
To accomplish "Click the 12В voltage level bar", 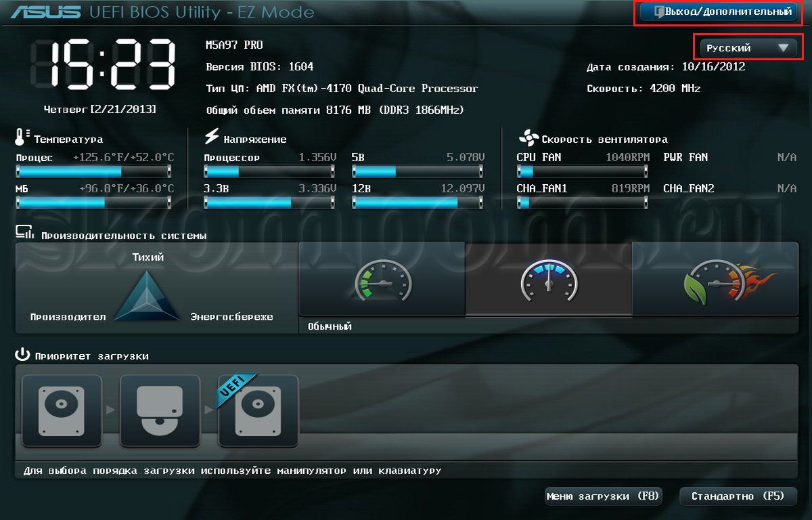I will (x=418, y=202).
